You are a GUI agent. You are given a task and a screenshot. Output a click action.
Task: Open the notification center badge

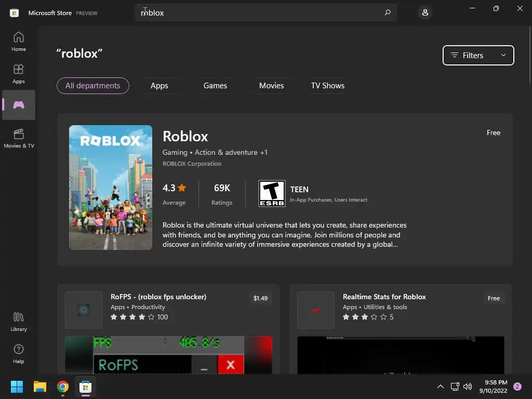pyautogui.click(x=517, y=387)
